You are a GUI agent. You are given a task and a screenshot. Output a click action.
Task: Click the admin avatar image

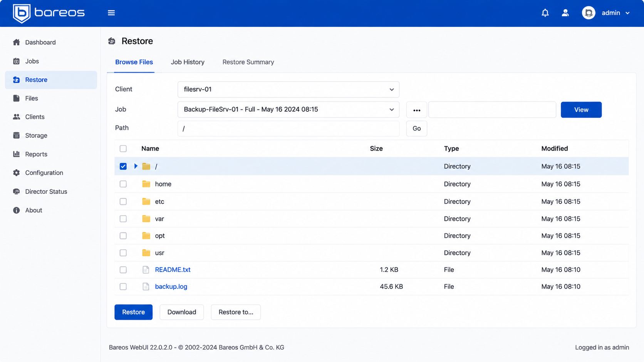pos(589,13)
